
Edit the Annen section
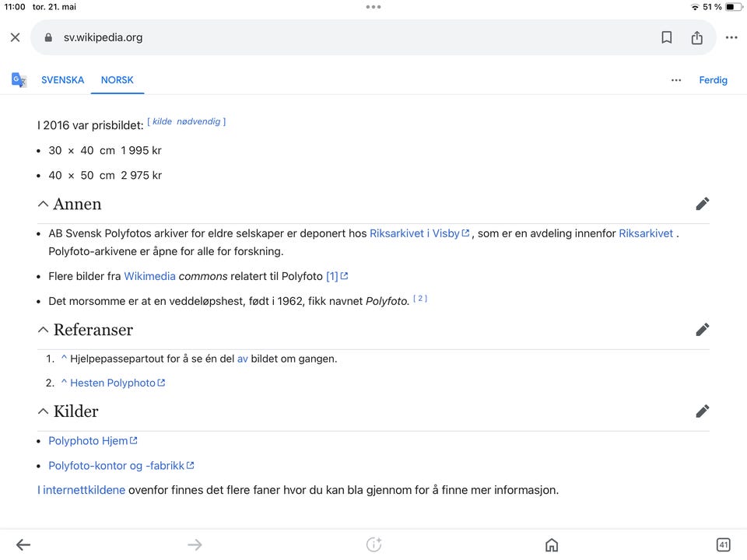pos(702,204)
